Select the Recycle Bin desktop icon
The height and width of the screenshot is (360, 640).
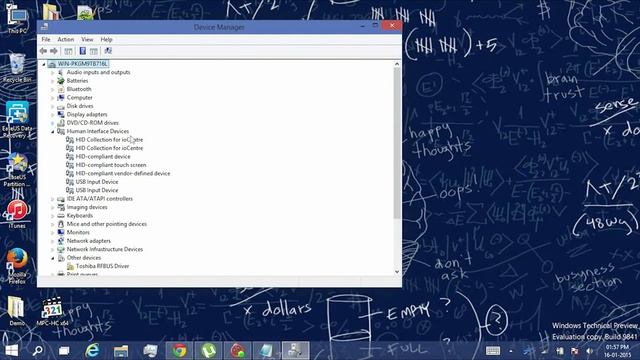[x=17, y=68]
